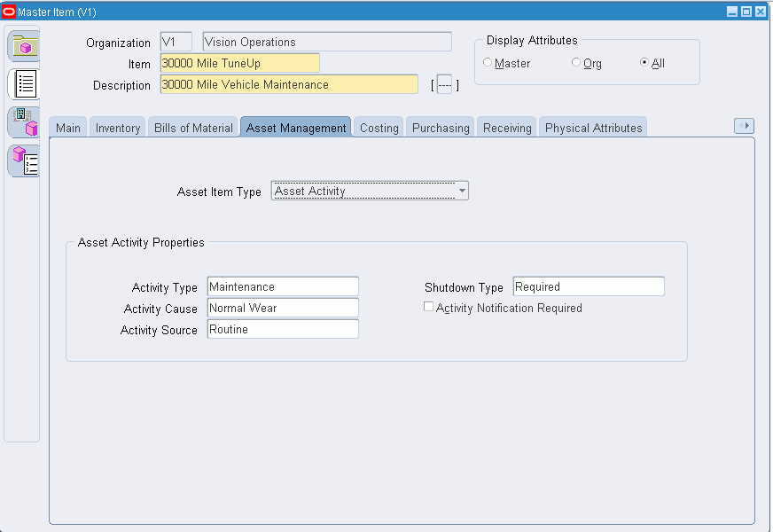Select the Master display attributes radio
The height and width of the screenshot is (532, 773).
[x=488, y=62]
